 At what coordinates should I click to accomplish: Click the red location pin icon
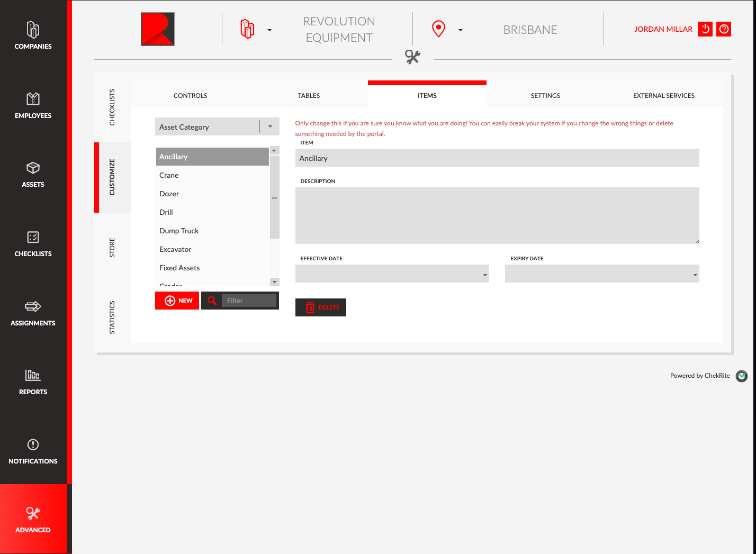pos(438,29)
